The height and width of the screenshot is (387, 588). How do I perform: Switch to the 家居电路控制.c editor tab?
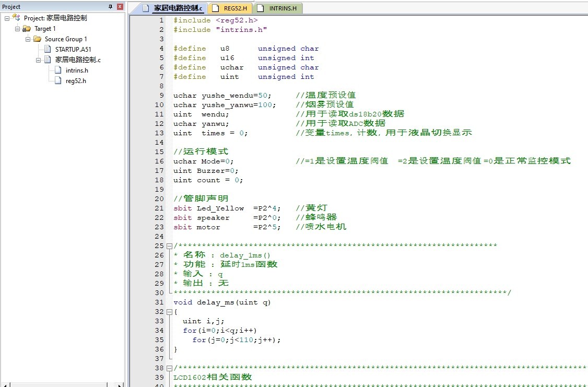[x=172, y=8]
